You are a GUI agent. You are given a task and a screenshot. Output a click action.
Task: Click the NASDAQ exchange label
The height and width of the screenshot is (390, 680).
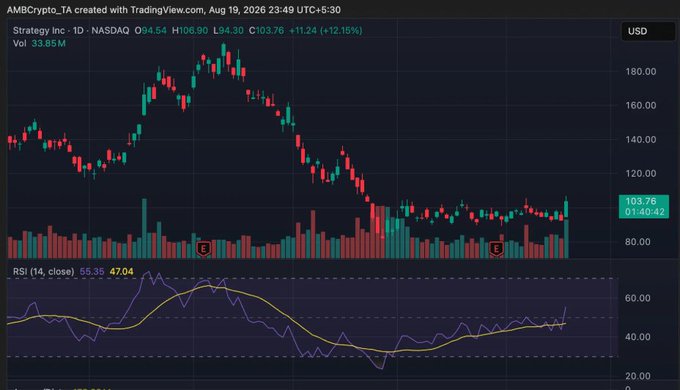click(110, 30)
